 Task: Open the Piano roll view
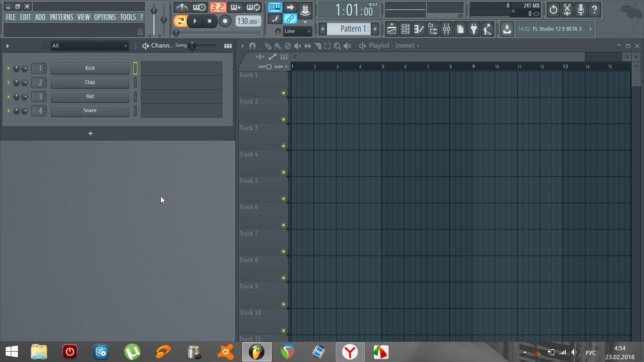[x=419, y=29]
